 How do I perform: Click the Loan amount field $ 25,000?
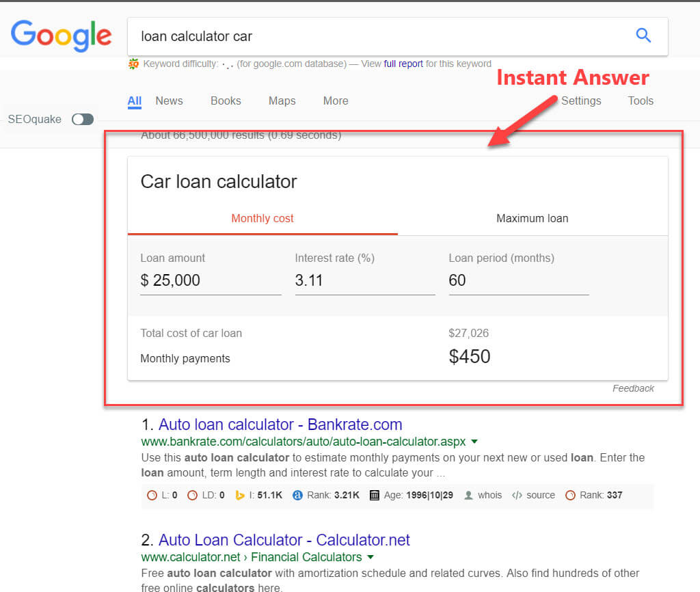[211, 280]
